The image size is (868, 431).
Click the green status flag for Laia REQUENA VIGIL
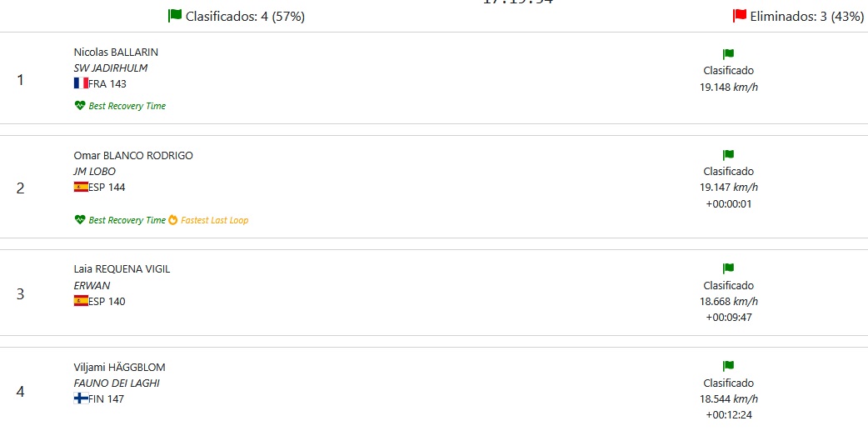[x=728, y=269]
